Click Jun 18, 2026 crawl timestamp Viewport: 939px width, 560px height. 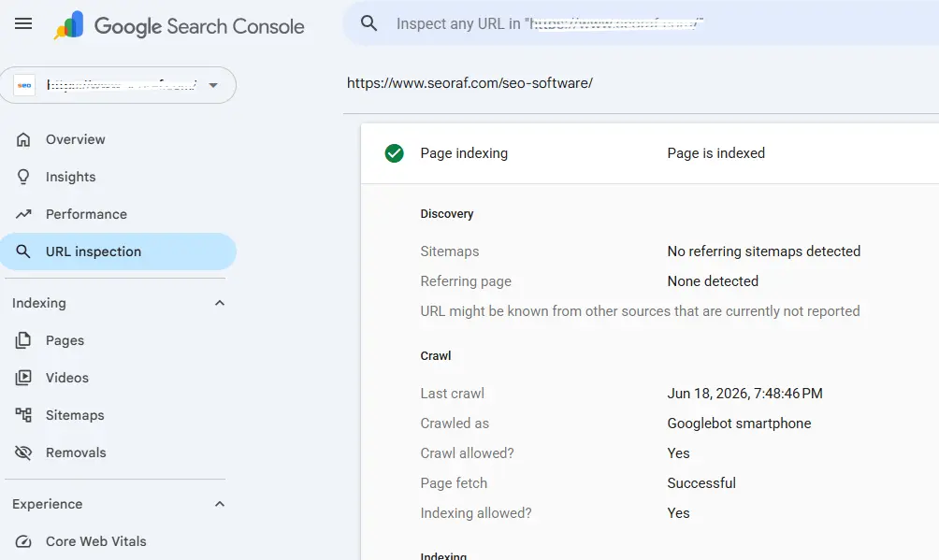click(745, 394)
